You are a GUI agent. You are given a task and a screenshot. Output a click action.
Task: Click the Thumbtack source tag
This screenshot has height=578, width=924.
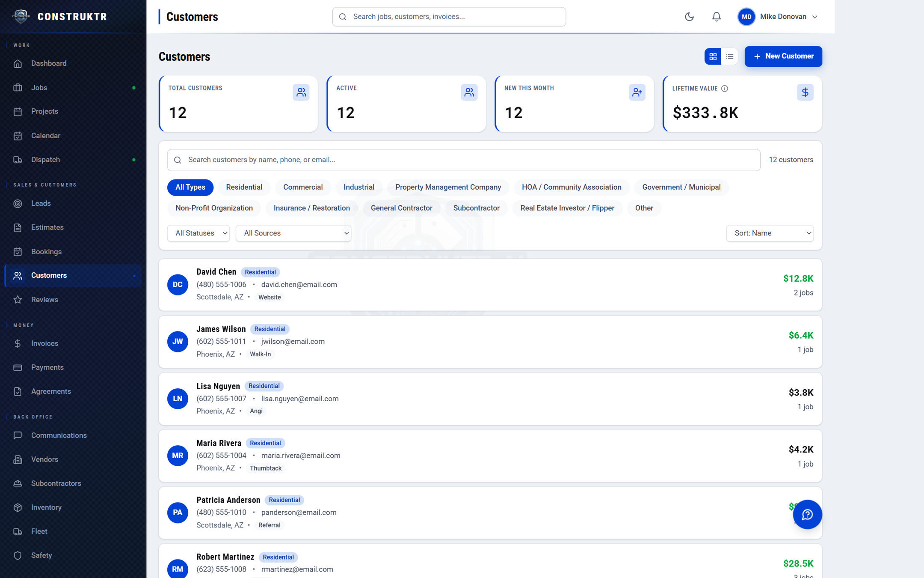click(x=266, y=468)
